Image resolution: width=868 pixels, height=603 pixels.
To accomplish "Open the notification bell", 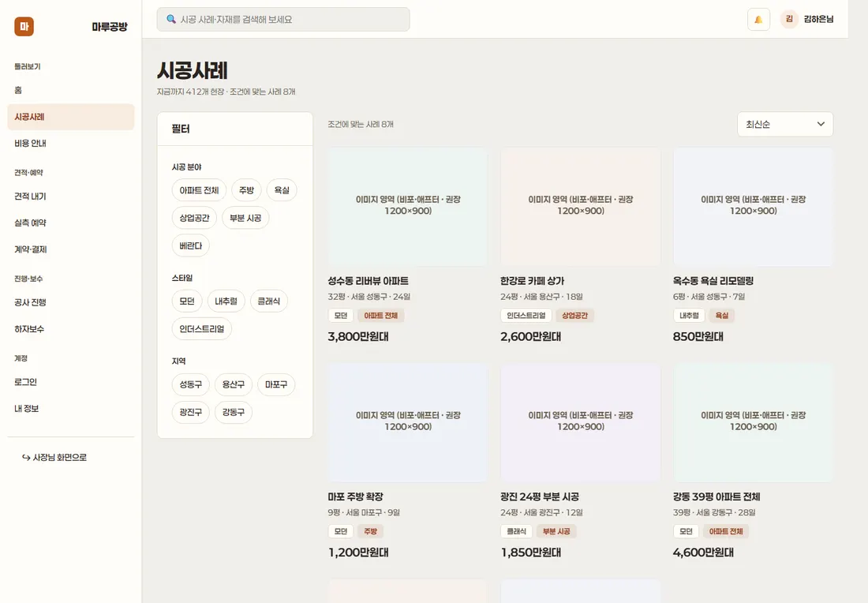I will point(758,20).
